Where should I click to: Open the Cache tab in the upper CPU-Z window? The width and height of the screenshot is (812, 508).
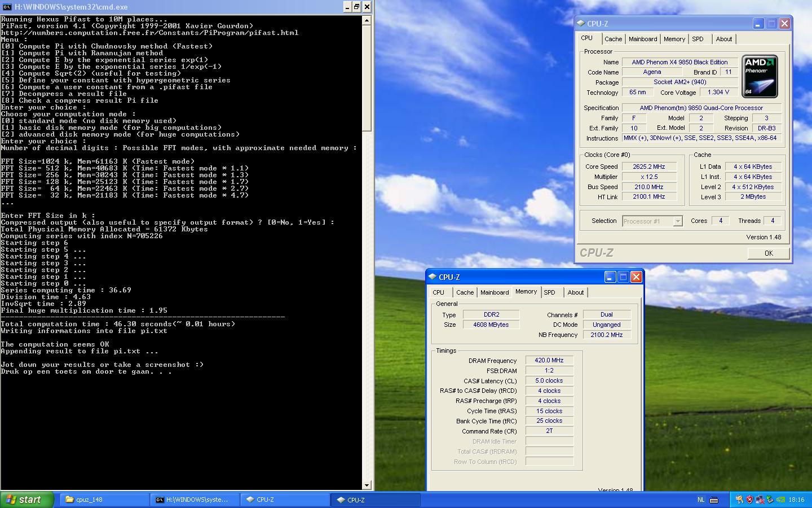tap(614, 39)
